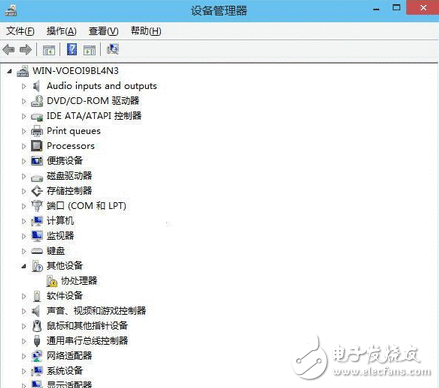Click the show/hide console tree toolbar icon

tap(49, 50)
